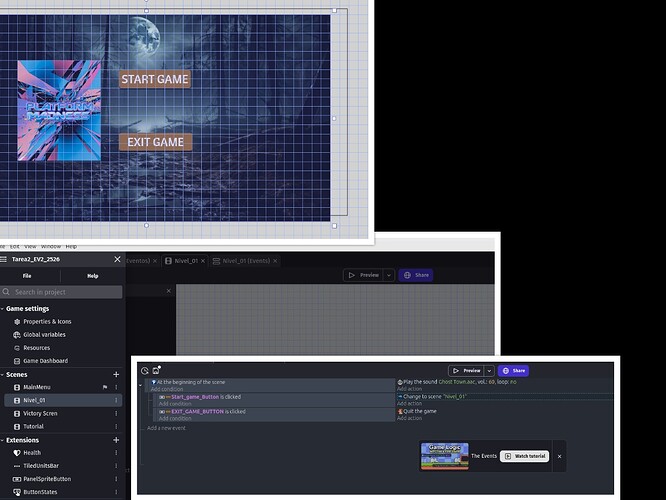The image size is (666, 500).
Task: Close the project manager panel
Action: (x=117, y=259)
